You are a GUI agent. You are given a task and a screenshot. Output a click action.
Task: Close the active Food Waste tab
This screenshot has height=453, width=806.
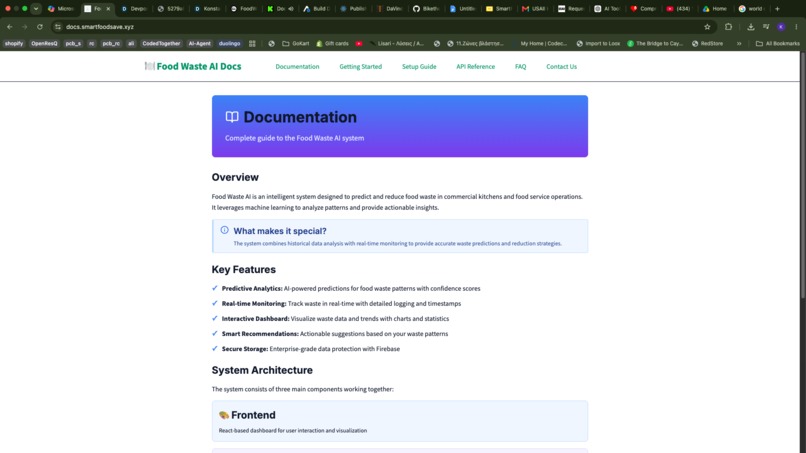click(108, 9)
